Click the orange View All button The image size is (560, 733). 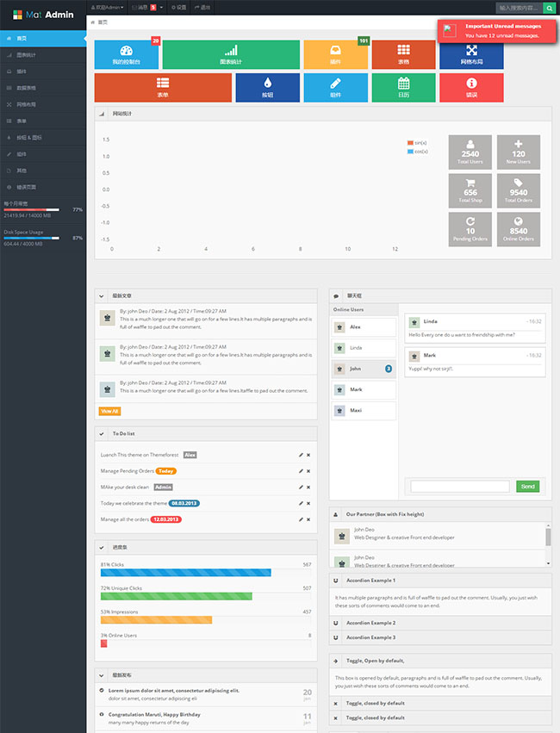pyautogui.click(x=109, y=412)
